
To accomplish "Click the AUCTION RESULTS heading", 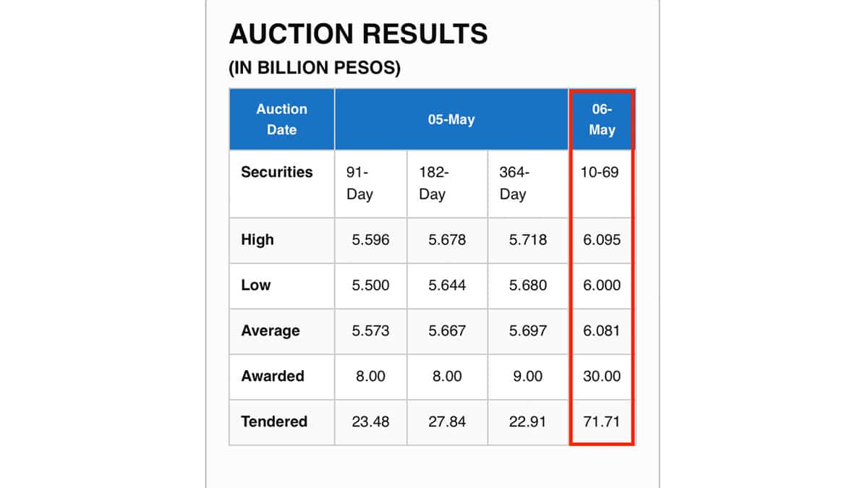I will tap(358, 34).
